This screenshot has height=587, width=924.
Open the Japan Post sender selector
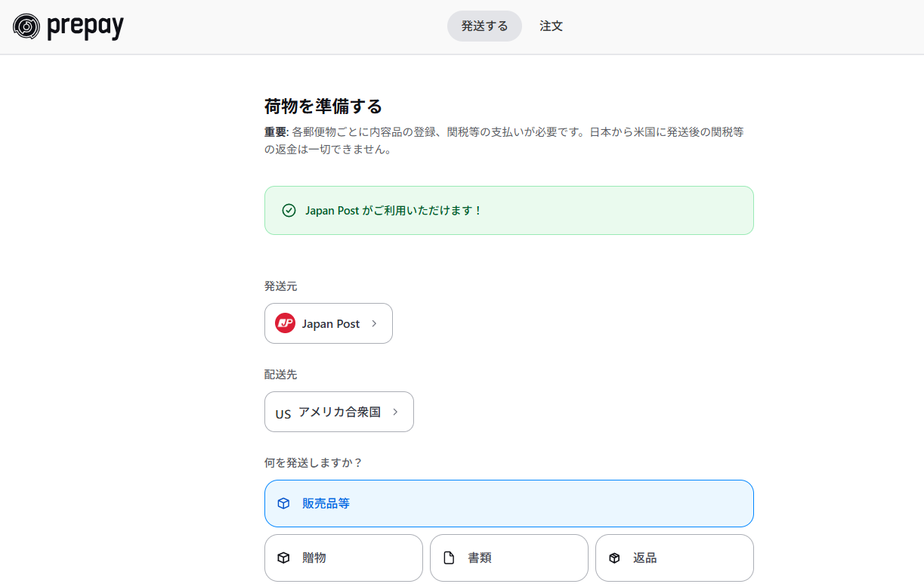[329, 323]
